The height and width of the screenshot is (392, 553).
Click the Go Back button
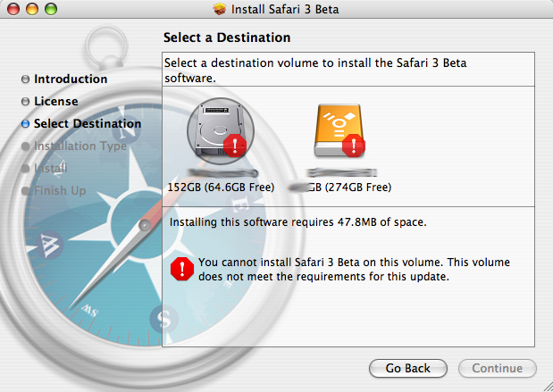pos(408,369)
